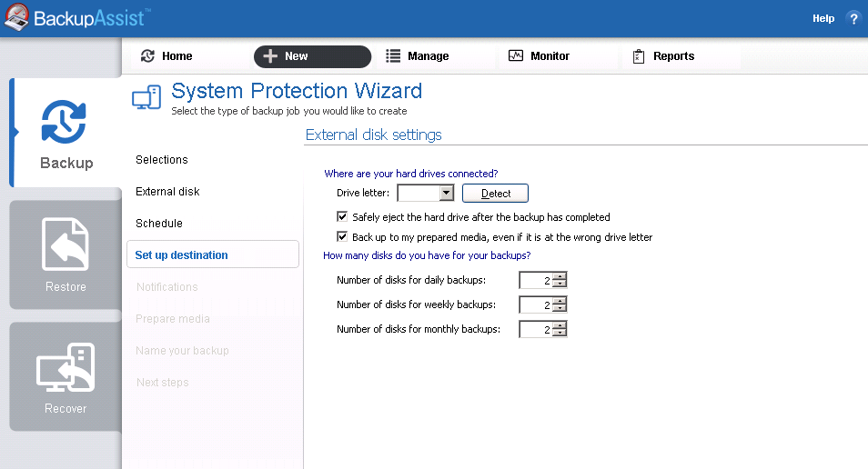Select the New tab

pos(312,56)
